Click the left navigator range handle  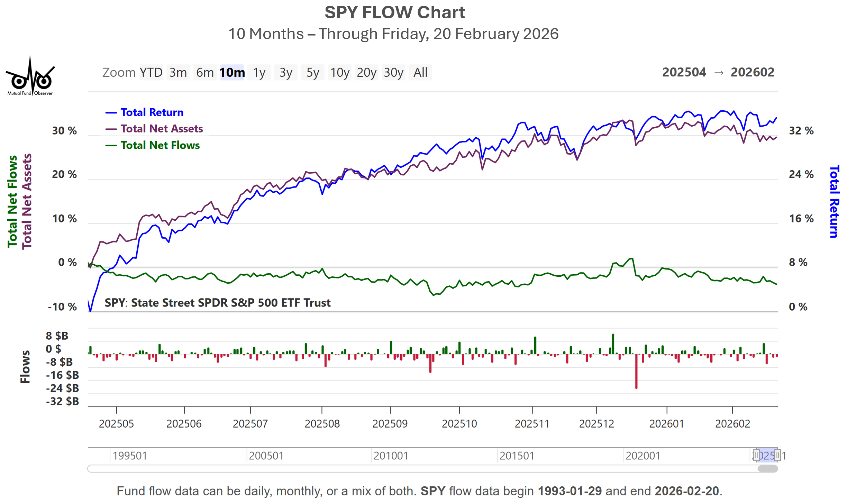tap(756, 455)
